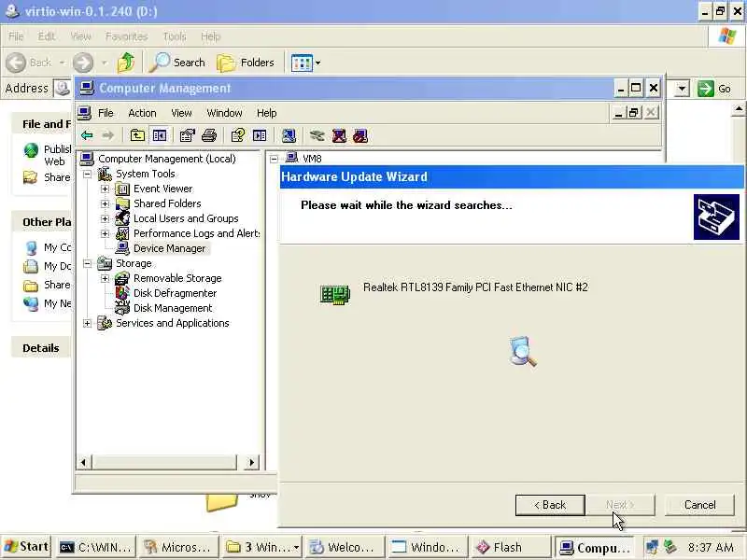The image size is (747, 560).
Task: Click the Event Viewer tree icon
Action: (122, 189)
